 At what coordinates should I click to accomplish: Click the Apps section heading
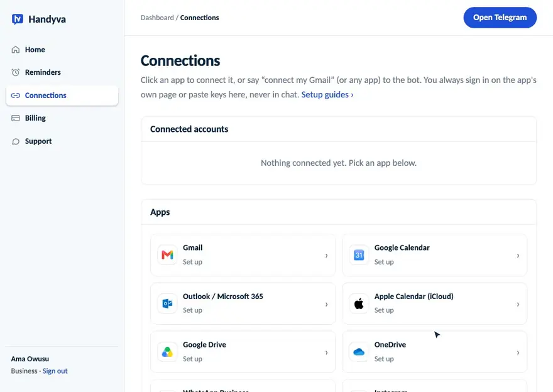click(x=160, y=212)
